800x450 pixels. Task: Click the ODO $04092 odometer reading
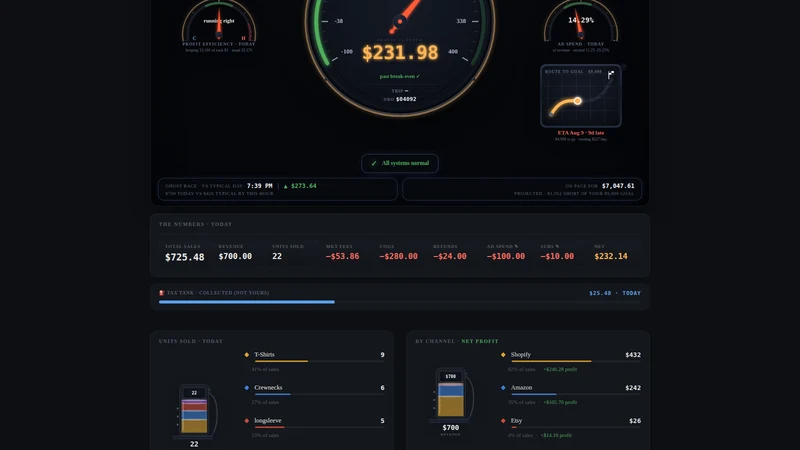[x=400, y=99]
